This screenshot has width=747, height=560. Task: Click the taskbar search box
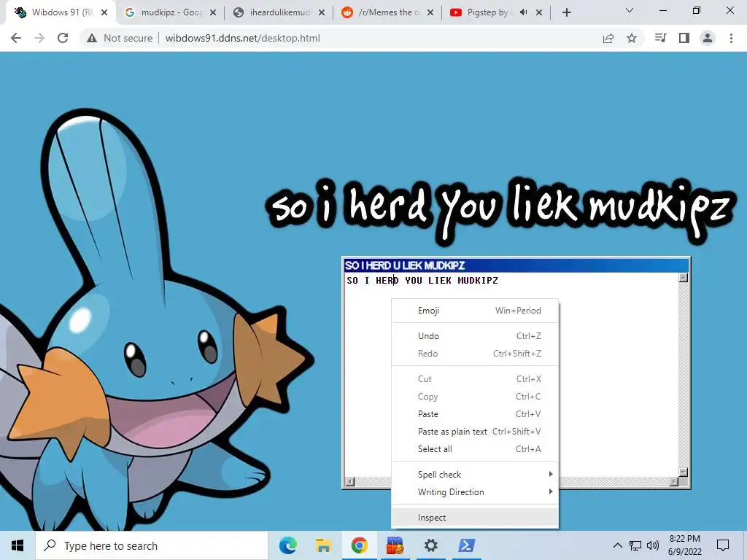[152, 545]
